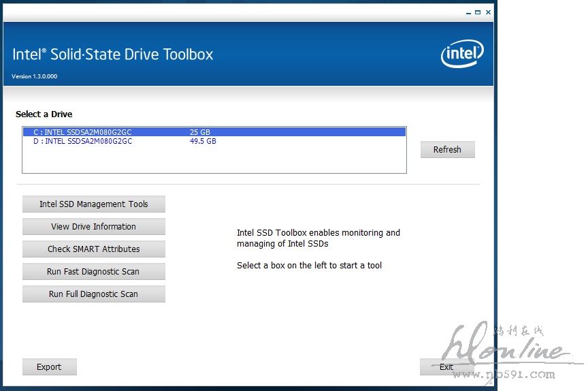Click the 49.5 GB capacity entry
The width and height of the screenshot is (588, 391).
203,141
